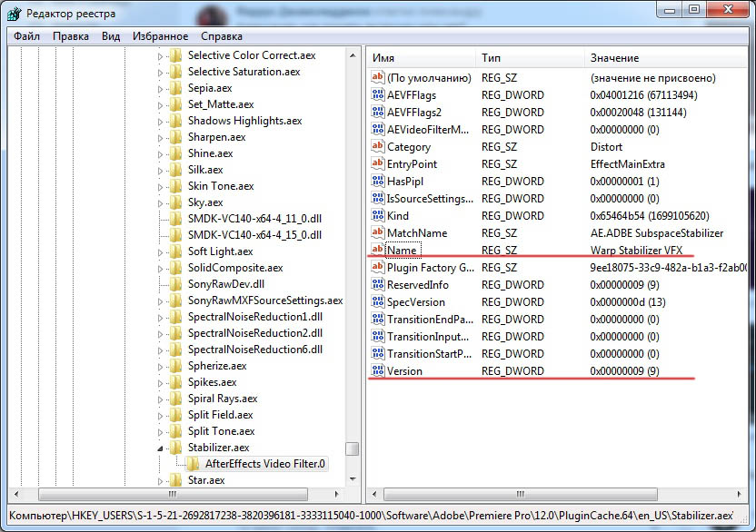The height and width of the screenshot is (532, 756).
Task: Click the DWORD icon of TransitionEndPa...
Action: [377, 319]
